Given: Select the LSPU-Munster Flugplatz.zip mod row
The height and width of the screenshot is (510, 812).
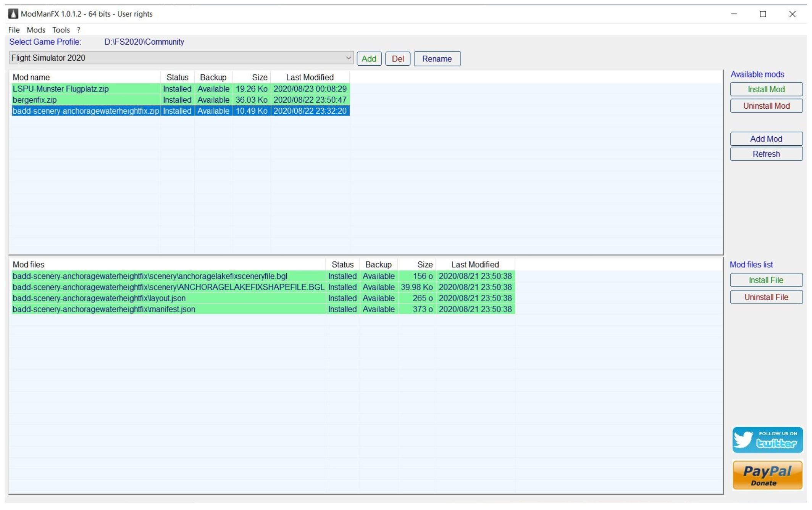Looking at the screenshot, I should click(61, 89).
